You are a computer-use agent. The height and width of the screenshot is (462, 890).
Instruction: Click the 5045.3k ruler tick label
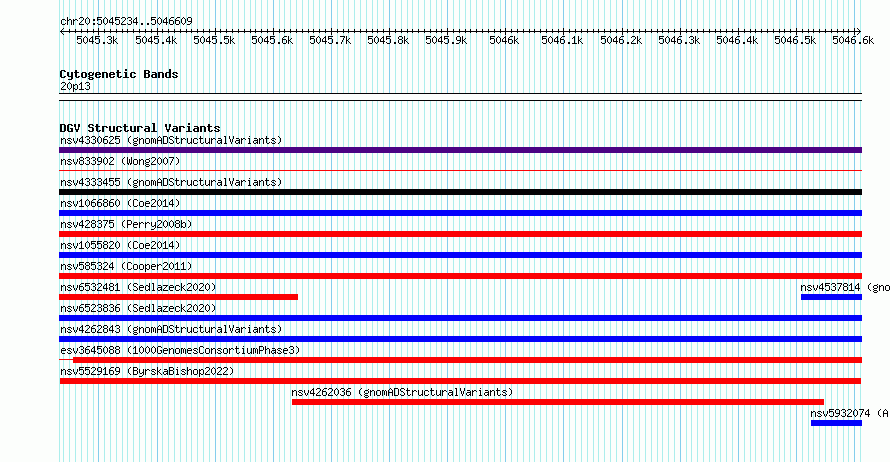pos(97,40)
